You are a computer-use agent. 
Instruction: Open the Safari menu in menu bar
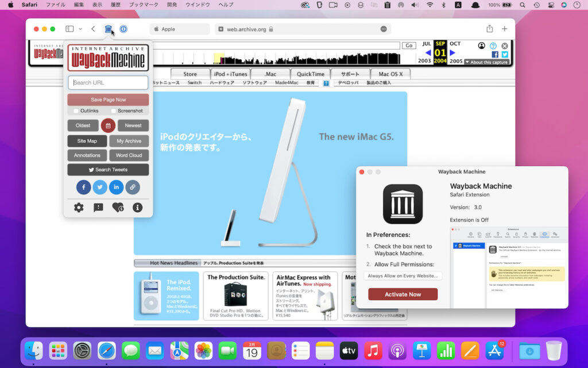[29, 5]
